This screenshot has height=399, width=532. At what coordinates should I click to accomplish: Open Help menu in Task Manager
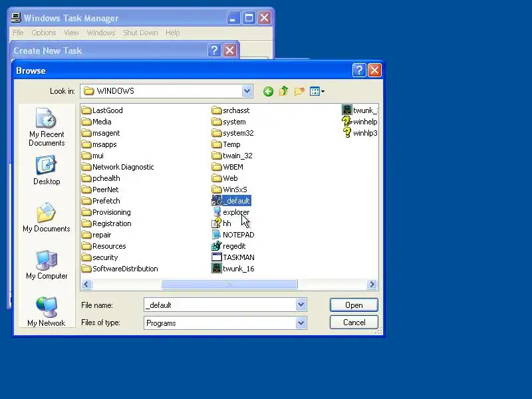(x=172, y=33)
